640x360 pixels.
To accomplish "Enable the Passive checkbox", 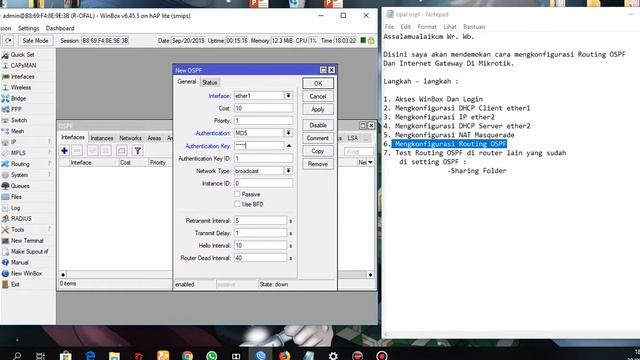I will (237, 194).
